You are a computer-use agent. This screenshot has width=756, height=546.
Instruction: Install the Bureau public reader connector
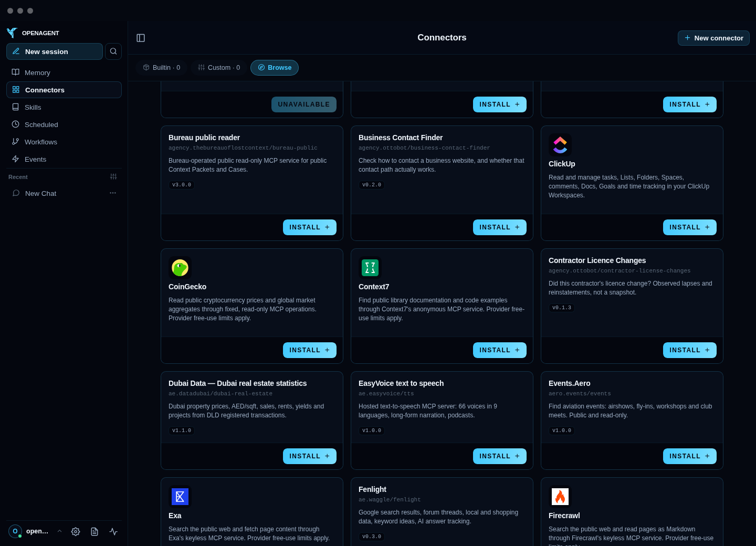click(x=310, y=227)
